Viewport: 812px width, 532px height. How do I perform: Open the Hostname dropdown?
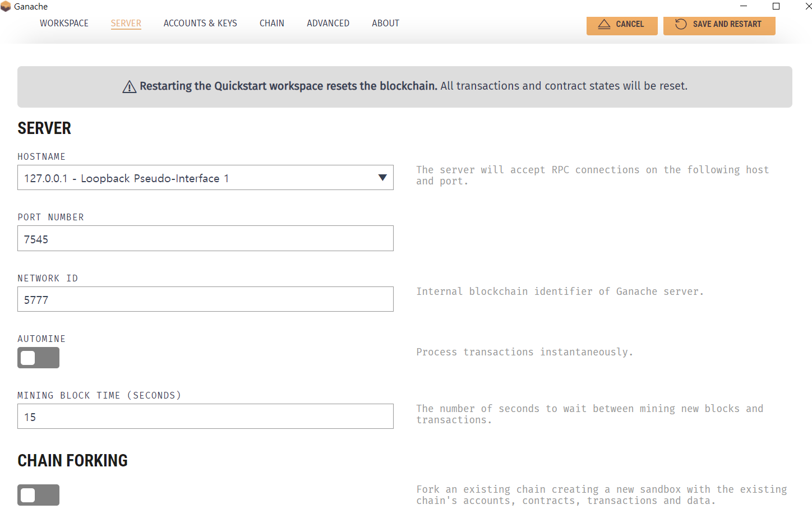(x=205, y=178)
